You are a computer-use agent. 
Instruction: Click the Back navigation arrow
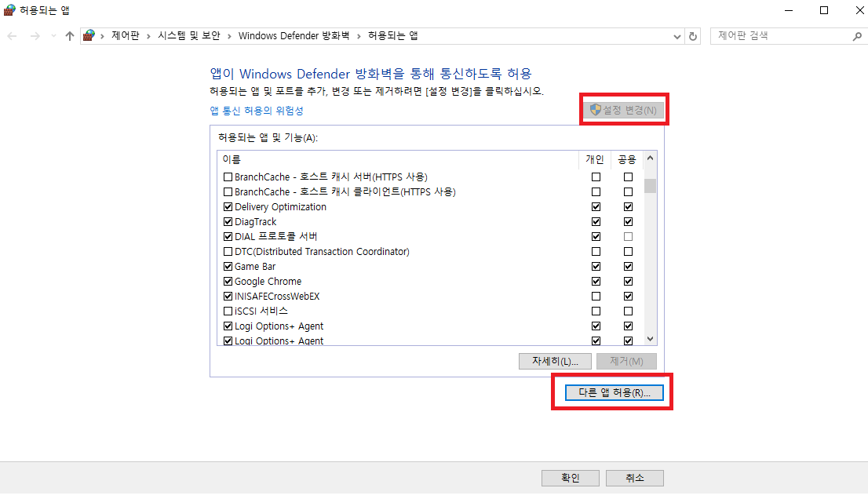[13, 36]
